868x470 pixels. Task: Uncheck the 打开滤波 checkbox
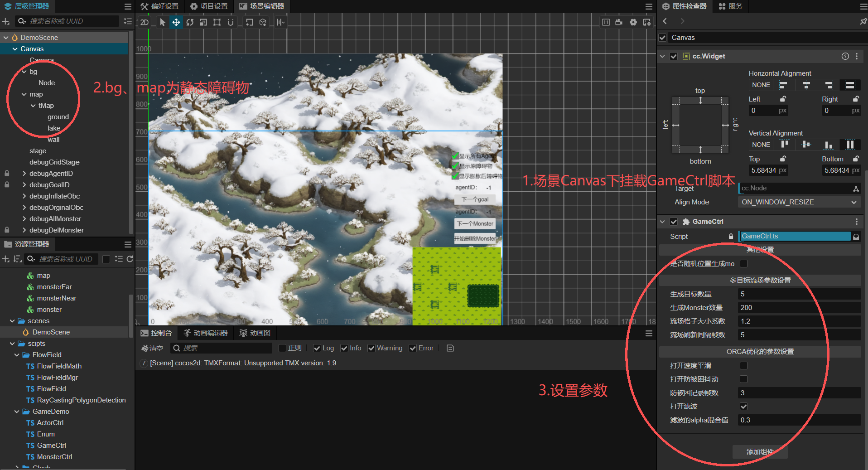[743, 407]
